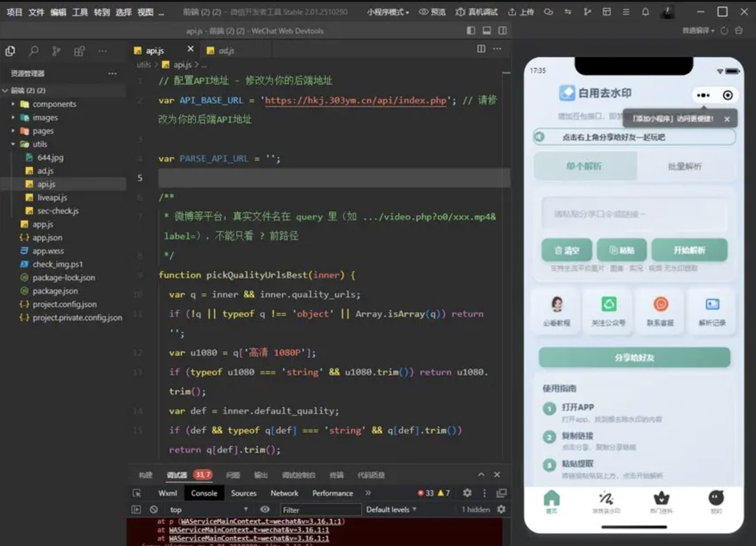Open the 项目 menu

tap(14, 12)
